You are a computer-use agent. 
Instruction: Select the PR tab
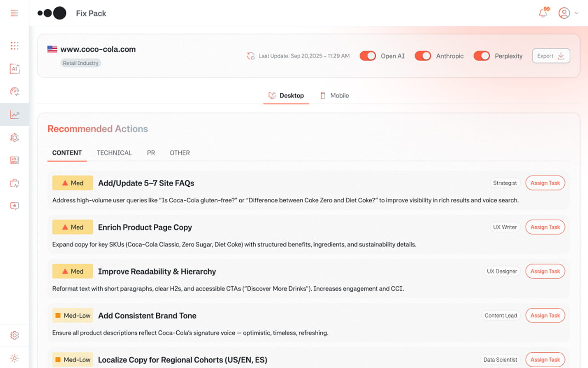[x=151, y=153]
